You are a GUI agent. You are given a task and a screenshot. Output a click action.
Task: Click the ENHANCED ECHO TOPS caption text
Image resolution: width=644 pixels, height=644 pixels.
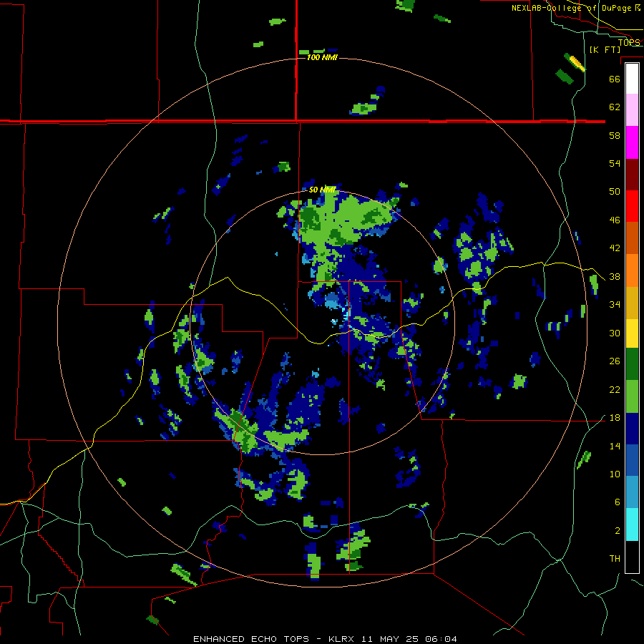pyautogui.click(x=251, y=639)
